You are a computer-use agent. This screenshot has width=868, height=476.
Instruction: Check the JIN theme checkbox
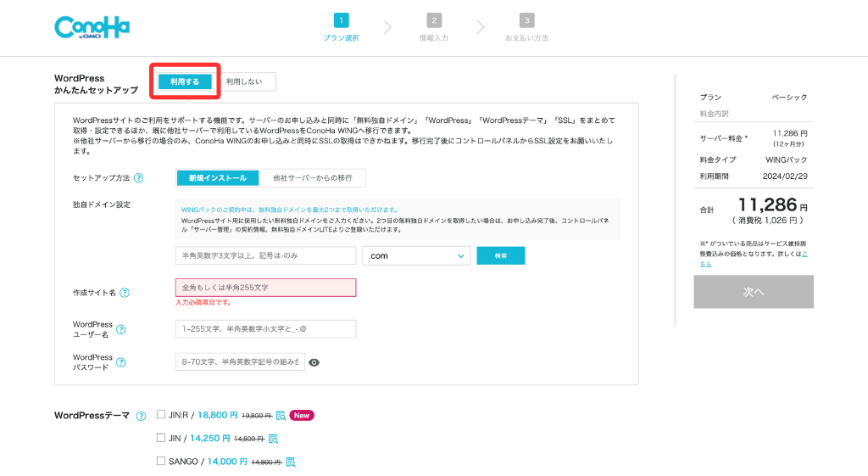tap(161, 438)
